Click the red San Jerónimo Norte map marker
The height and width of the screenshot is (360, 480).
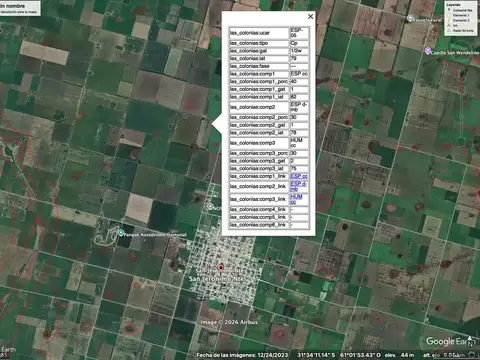point(220,267)
